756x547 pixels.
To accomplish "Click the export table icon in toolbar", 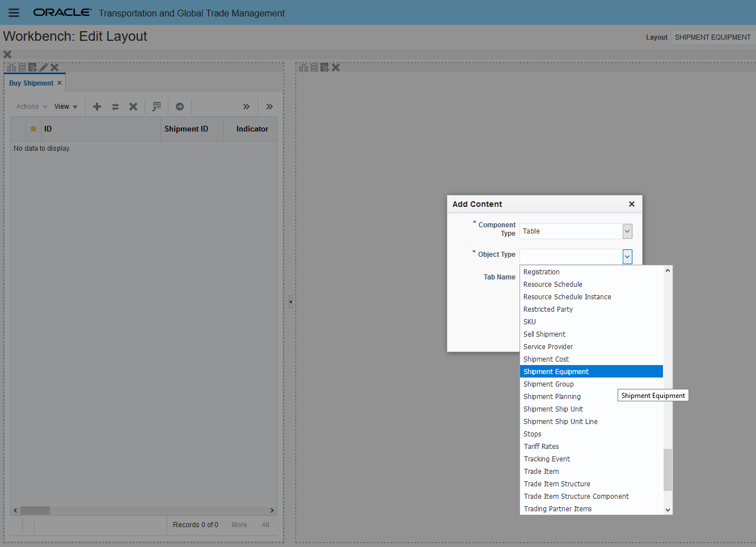I will click(157, 107).
